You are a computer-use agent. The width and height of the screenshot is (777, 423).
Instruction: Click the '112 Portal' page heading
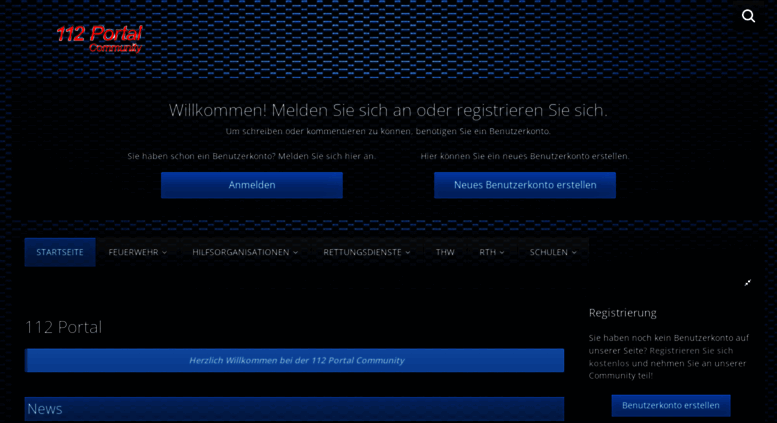(x=63, y=327)
